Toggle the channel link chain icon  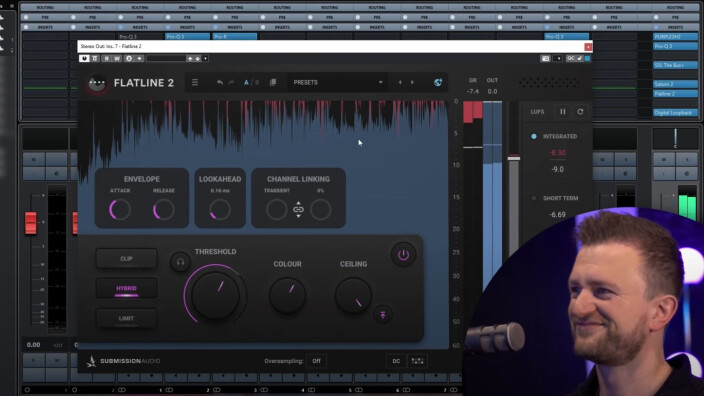pyautogui.click(x=299, y=210)
